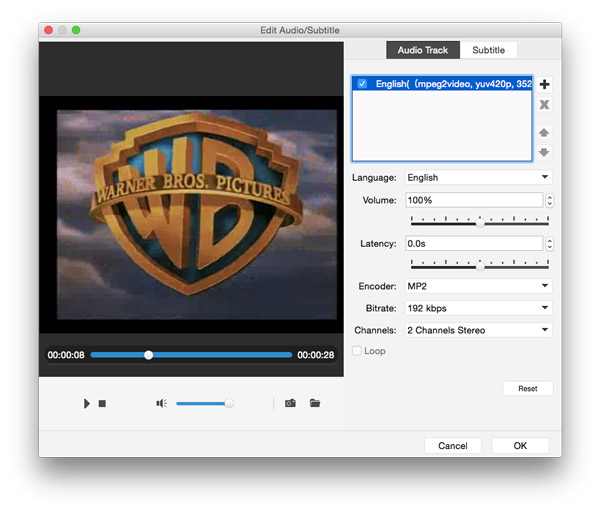Open the snapshot folder icon
The height and width of the screenshot is (512, 600).
[315, 404]
